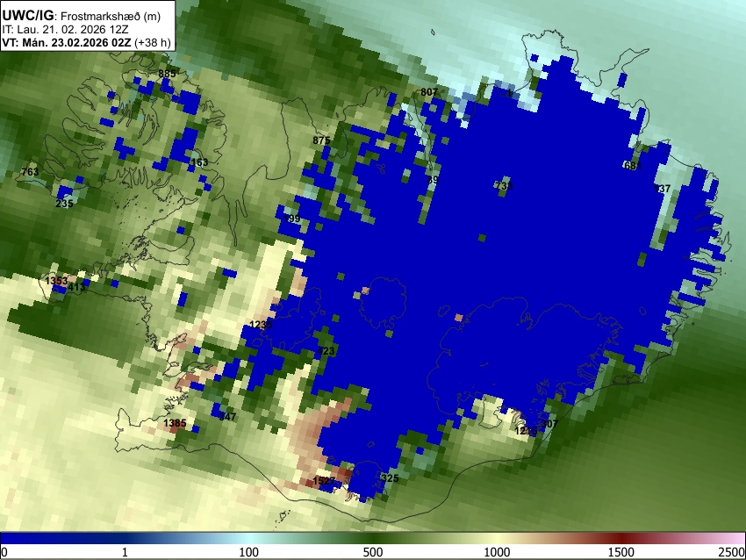Image resolution: width=746 pixels, height=560 pixels.
Task: Click the map value 807
Action: pos(429,92)
